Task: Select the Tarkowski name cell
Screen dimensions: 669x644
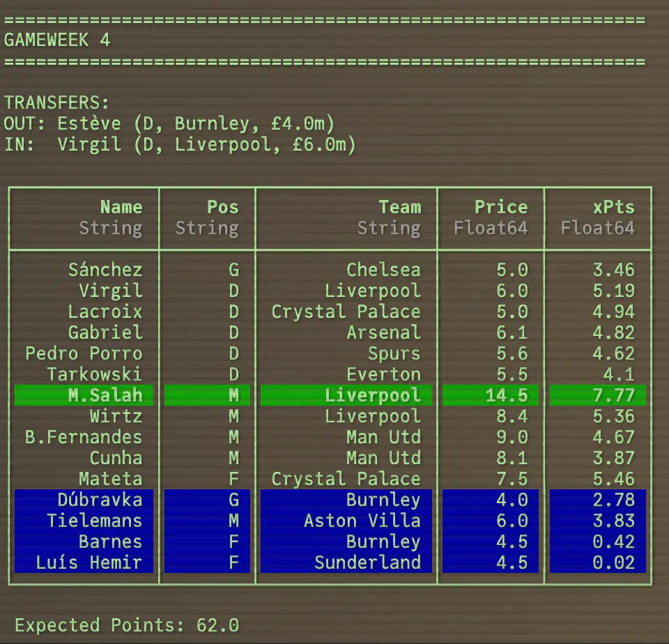Action: 94,374
